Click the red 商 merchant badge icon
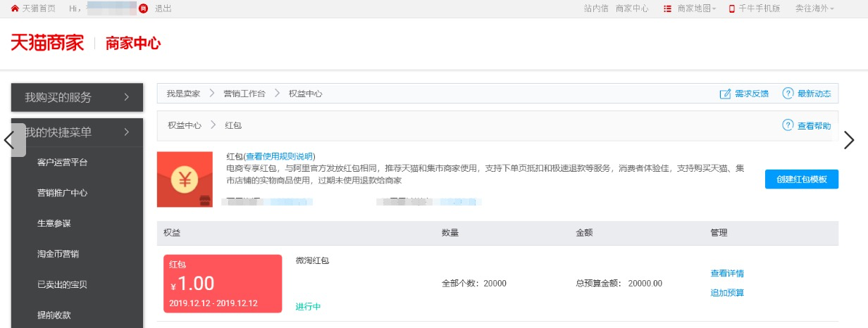 coord(144,8)
